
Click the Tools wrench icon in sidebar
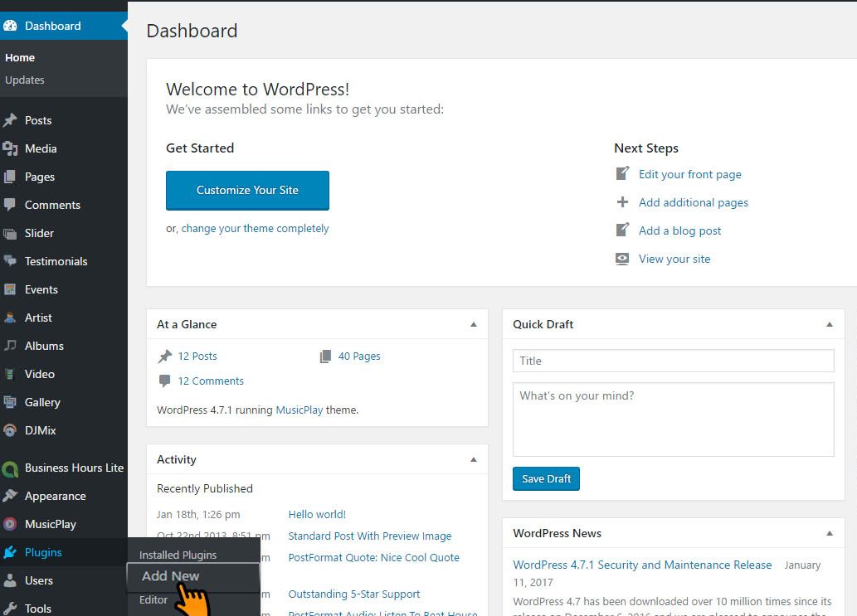[x=10, y=609]
